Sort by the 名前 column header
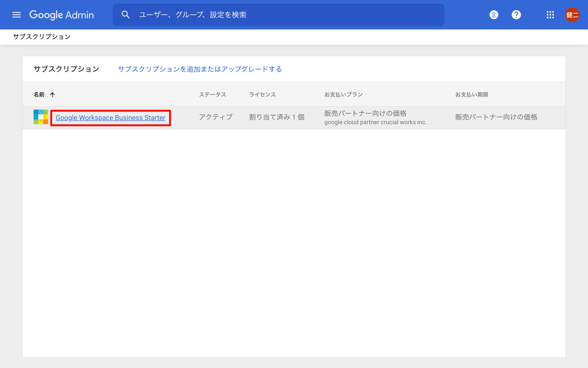The height and width of the screenshot is (368, 588). [39, 94]
